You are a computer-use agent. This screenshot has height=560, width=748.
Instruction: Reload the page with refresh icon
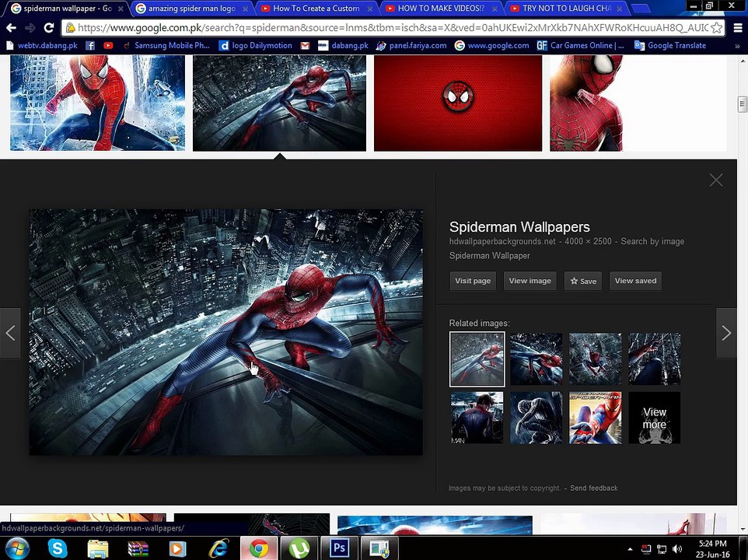pyautogui.click(x=49, y=28)
